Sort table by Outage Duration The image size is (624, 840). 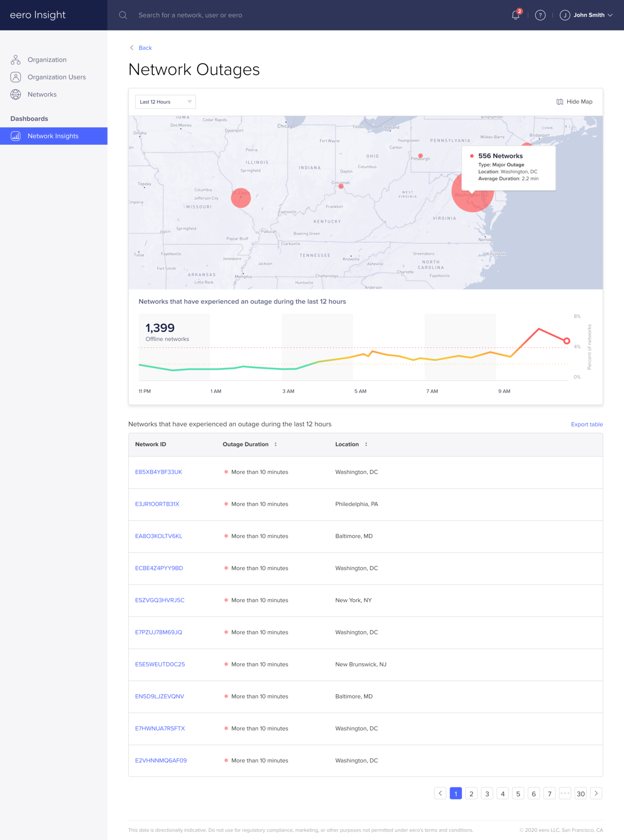click(x=276, y=444)
